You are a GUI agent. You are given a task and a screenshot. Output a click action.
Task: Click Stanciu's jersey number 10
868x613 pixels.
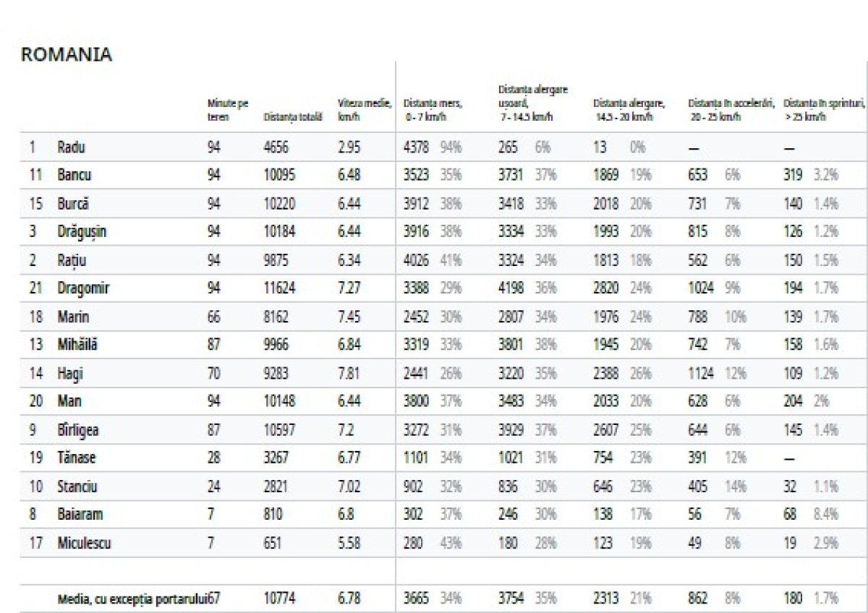tap(35, 486)
